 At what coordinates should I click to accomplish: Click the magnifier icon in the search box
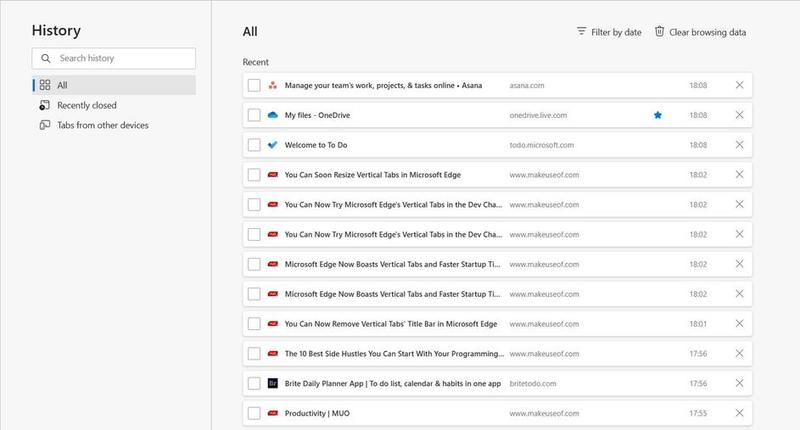[x=46, y=58]
